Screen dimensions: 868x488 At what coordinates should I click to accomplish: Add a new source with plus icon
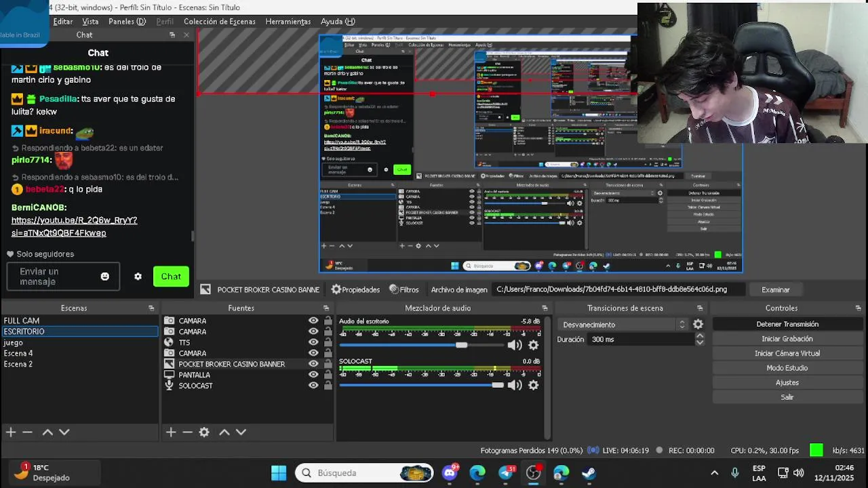pos(171,432)
